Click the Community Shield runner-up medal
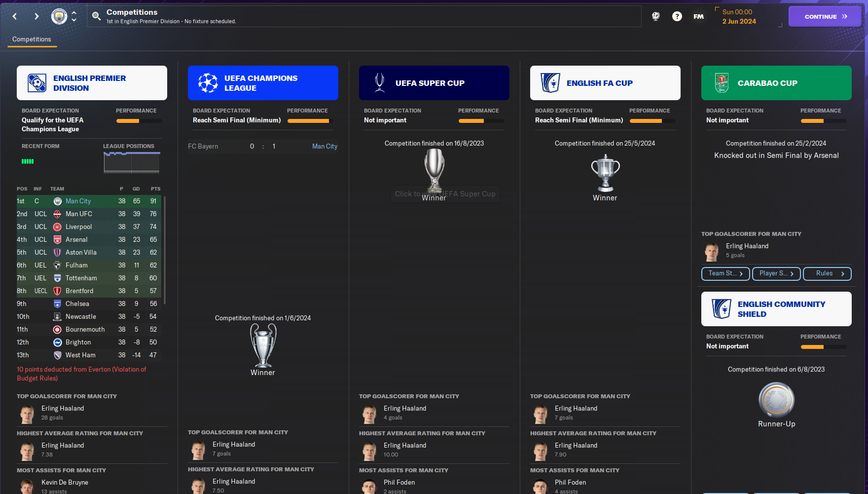 pyautogui.click(x=776, y=399)
